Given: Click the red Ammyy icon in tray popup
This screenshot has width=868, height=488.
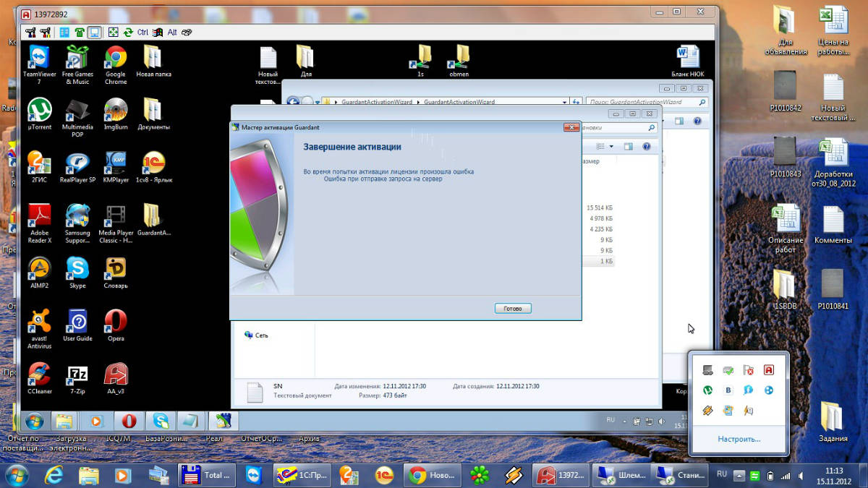Looking at the screenshot, I should [769, 370].
